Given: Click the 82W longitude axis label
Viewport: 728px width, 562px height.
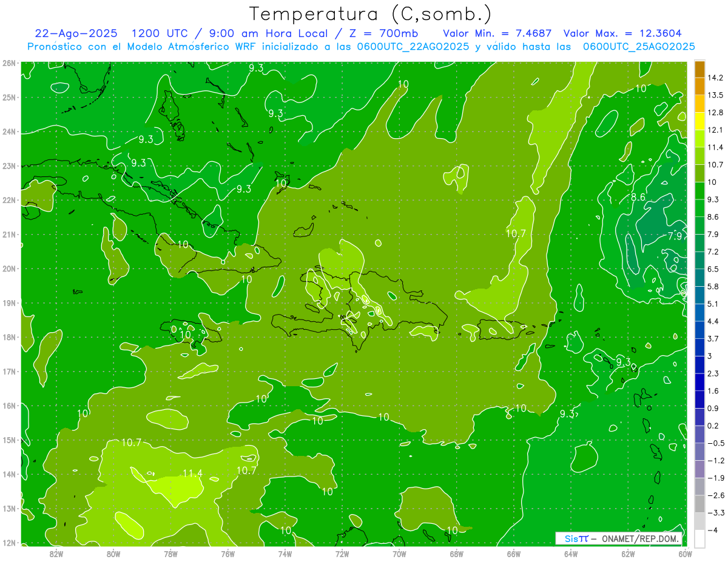Looking at the screenshot, I should 56,554.
